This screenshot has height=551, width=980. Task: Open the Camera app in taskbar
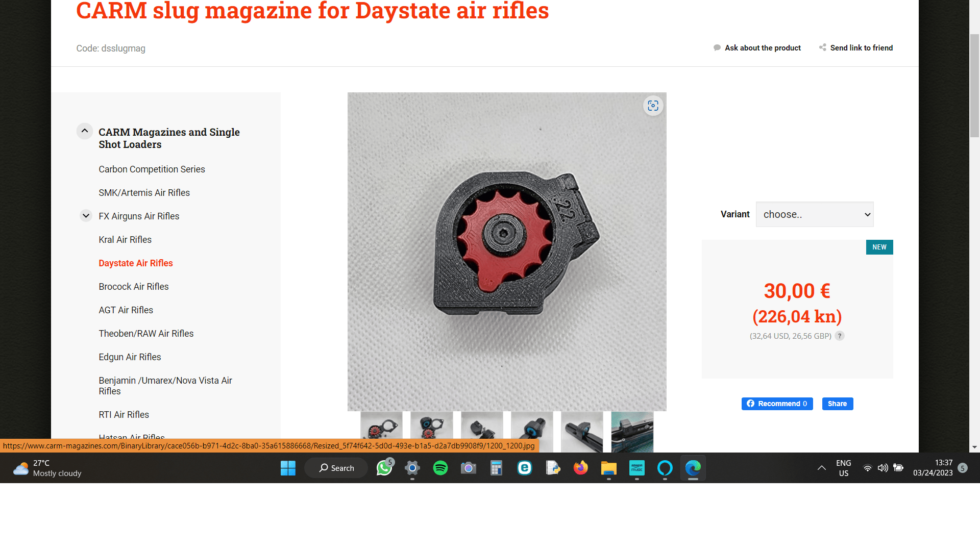(x=469, y=468)
